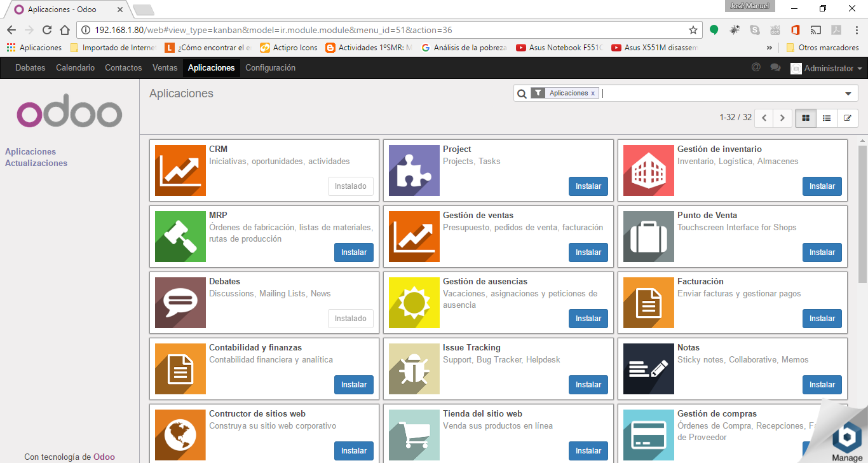Open form view edit icon
Screen dimensions: 868x463
pos(847,118)
